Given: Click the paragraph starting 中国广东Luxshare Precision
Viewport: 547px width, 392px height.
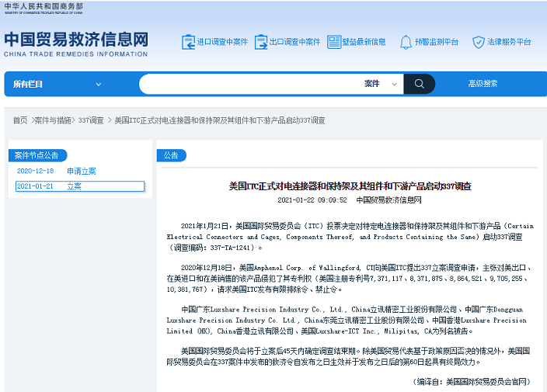Looking at the screenshot, I should click(347, 321).
